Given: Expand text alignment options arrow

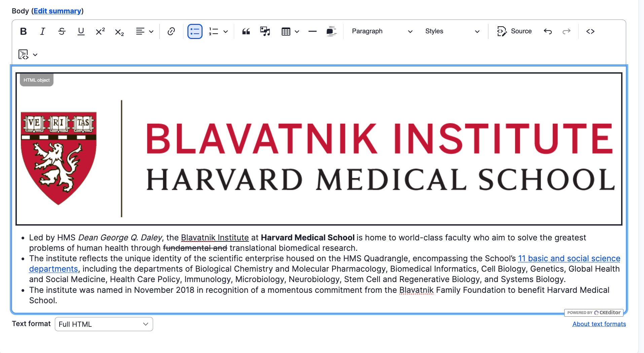Looking at the screenshot, I should pos(151,32).
